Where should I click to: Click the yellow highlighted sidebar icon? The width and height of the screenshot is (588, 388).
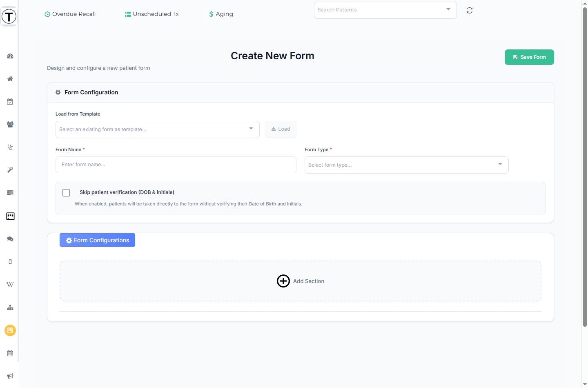(10, 330)
